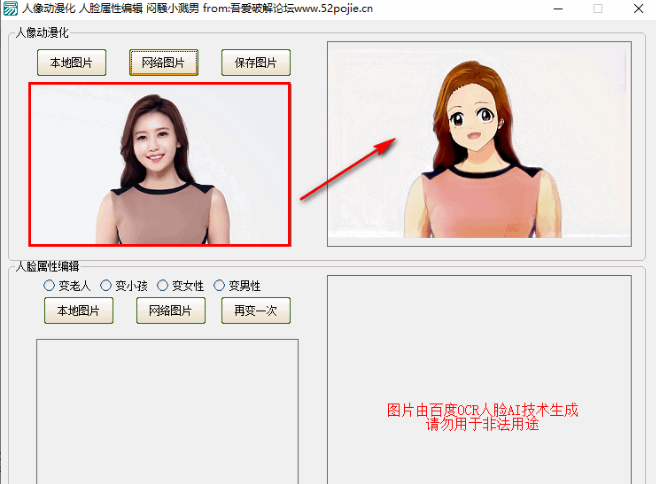
Task: Select the 变小孩 radio option
Action: (124, 286)
